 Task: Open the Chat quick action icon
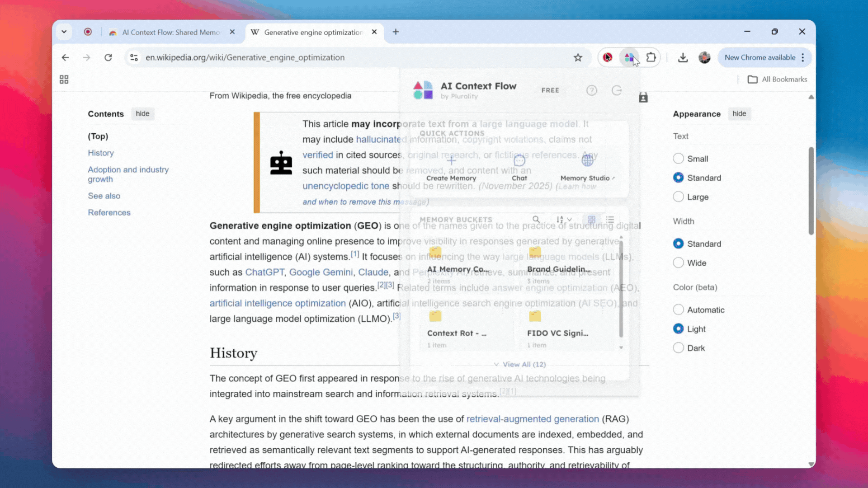(519, 160)
